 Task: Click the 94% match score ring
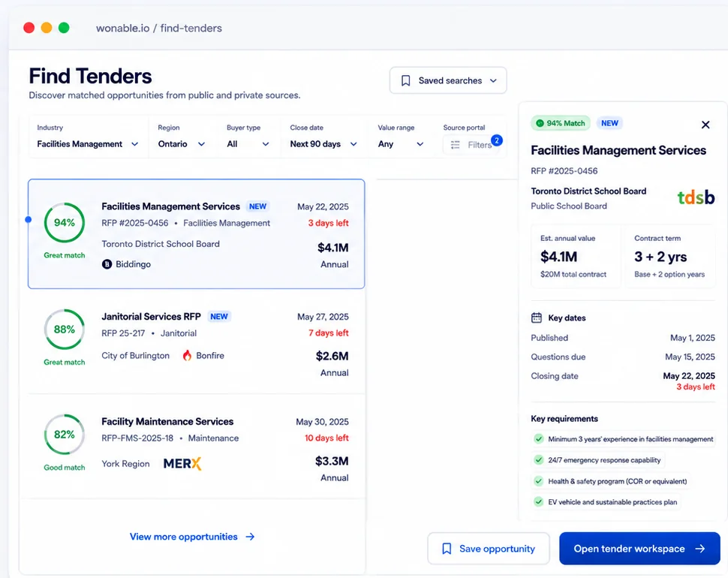[65, 222]
